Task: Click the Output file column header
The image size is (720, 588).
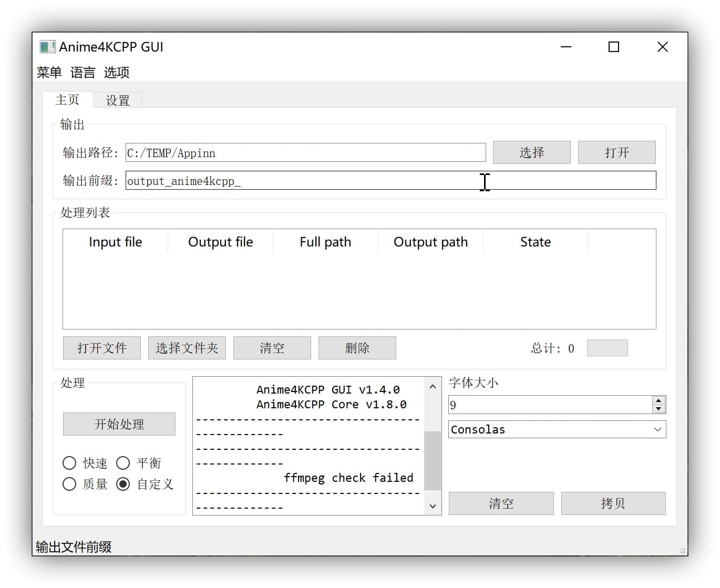Action: [x=220, y=242]
